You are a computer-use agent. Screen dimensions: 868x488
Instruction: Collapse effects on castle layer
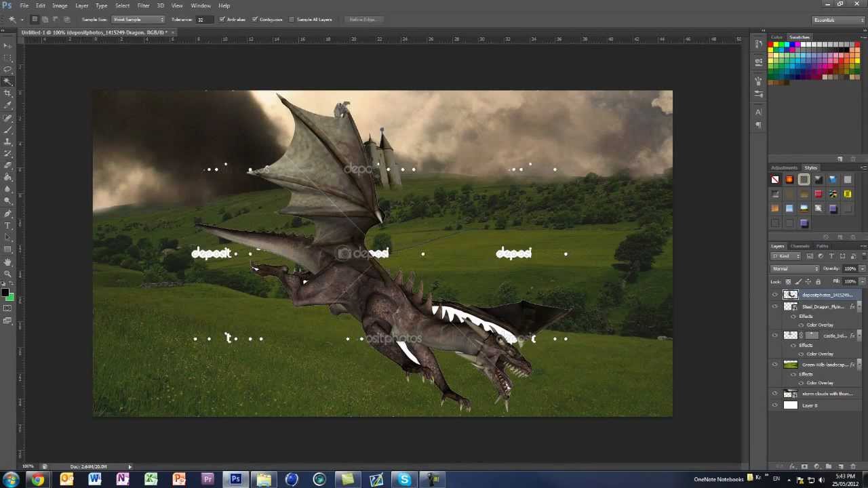(x=859, y=335)
